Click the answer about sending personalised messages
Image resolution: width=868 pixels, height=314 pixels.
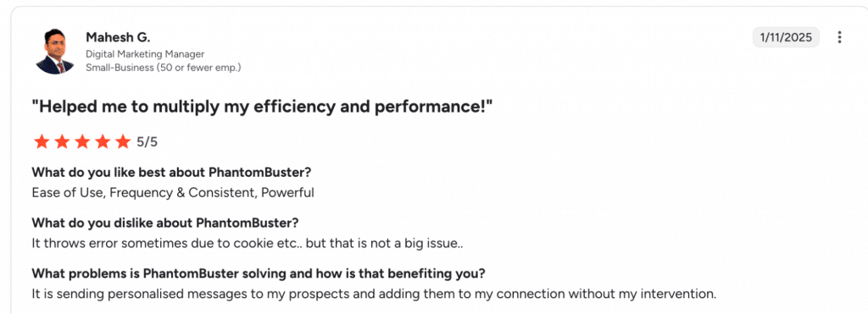[374, 294]
